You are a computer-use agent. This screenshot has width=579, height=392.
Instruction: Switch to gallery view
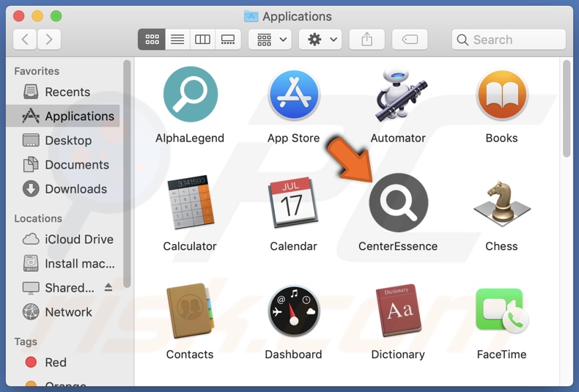pyautogui.click(x=228, y=39)
